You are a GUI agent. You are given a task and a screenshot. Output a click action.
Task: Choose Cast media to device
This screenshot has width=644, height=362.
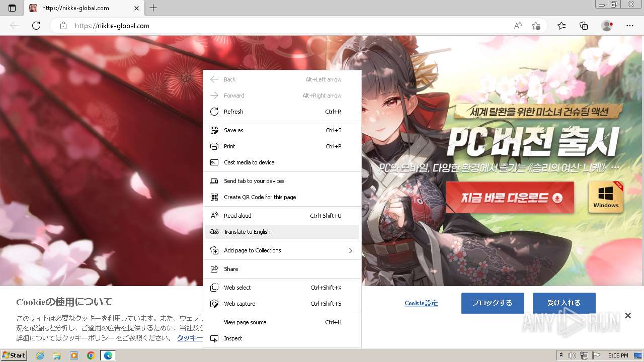point(282,162)
